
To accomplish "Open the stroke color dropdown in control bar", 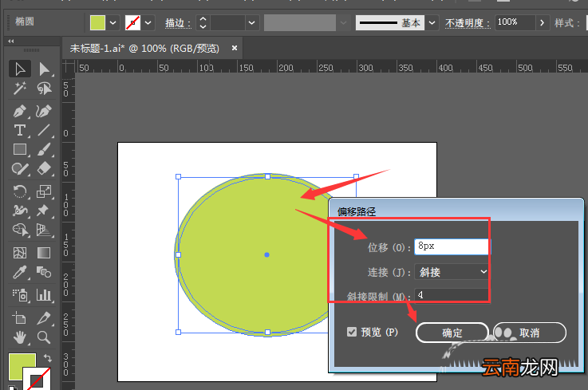I will coord(148,23).
